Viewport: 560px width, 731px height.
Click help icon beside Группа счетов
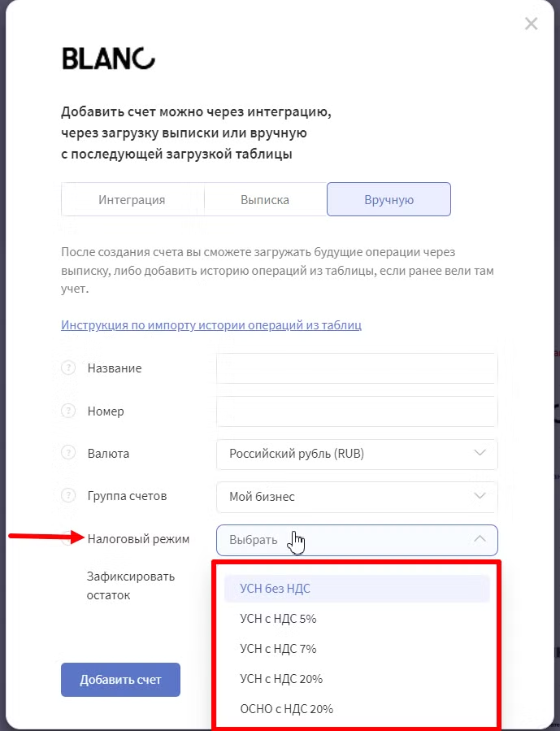coord(68,495)
